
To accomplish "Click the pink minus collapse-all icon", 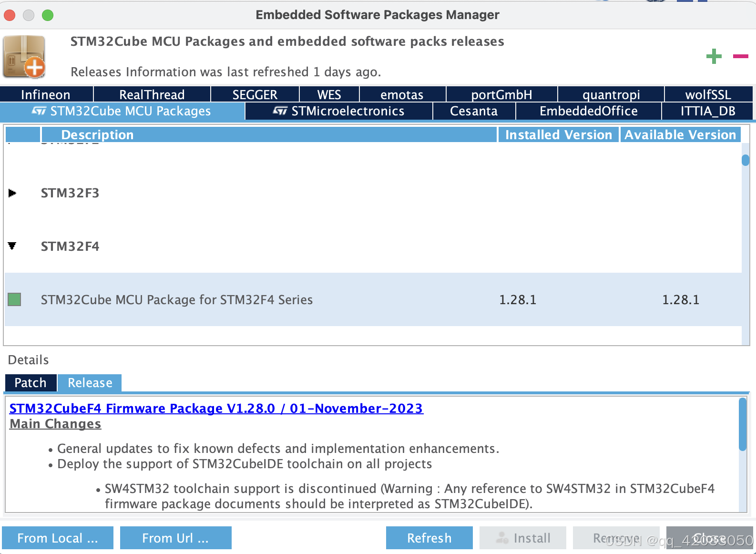I will point(740,56).
